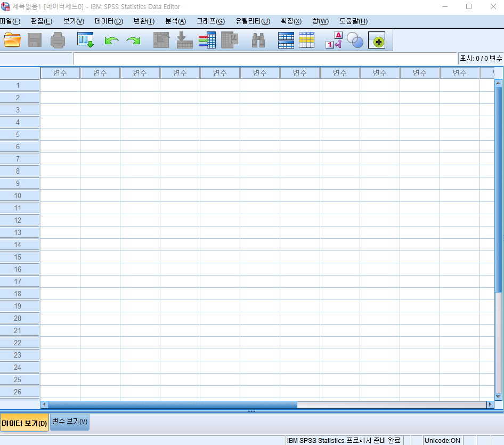Select row header 22

(x=20, y=343)
